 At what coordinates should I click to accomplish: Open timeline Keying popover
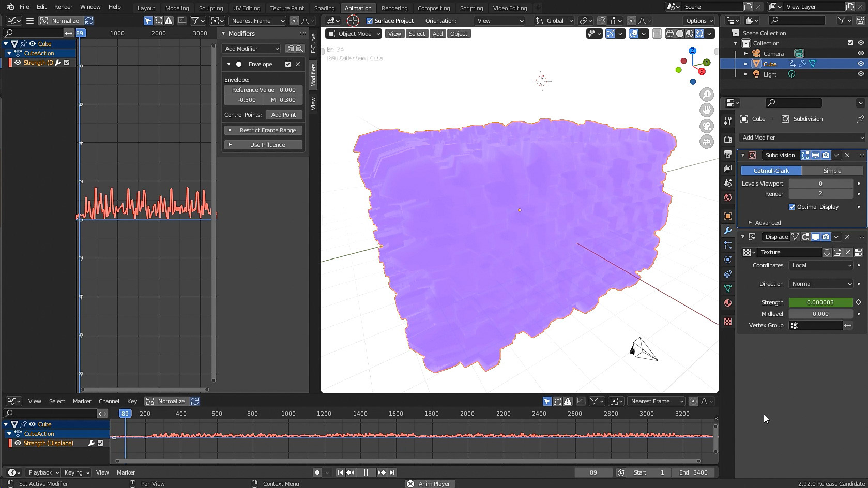point(77,472)
